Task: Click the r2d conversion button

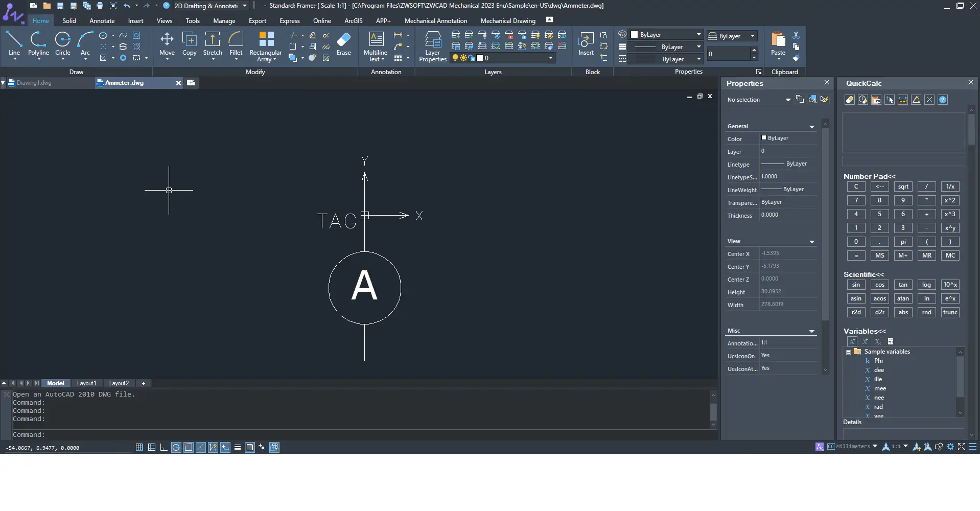Action: click(x=856, y=312)
